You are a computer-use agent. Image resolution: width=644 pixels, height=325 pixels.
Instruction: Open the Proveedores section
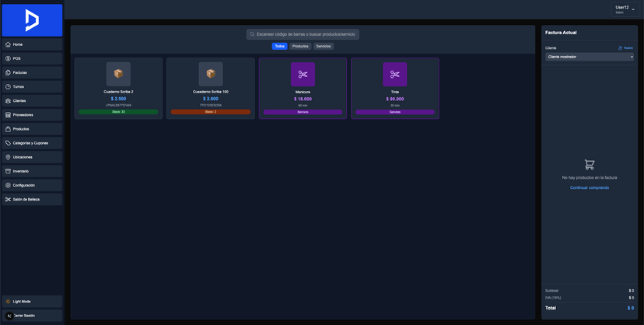32,115
